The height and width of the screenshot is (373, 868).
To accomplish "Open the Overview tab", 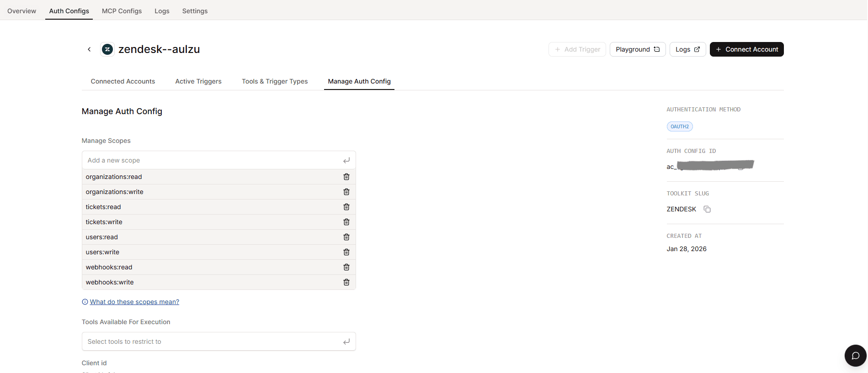I will [x=22, y=11].
